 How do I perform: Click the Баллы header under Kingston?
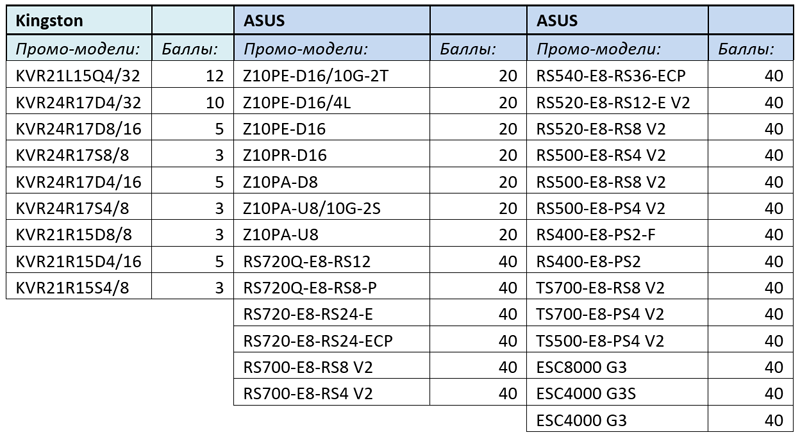[193, 48]
